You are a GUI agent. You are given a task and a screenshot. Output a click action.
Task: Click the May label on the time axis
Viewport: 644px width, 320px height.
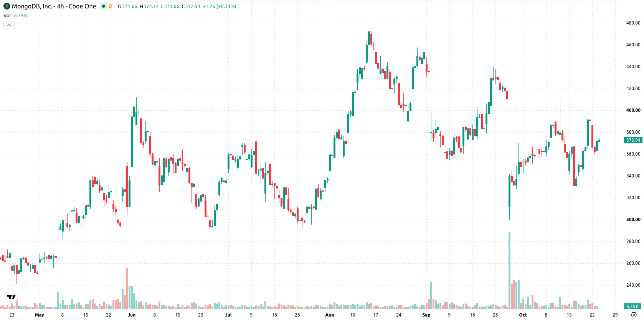click(40, 315)
